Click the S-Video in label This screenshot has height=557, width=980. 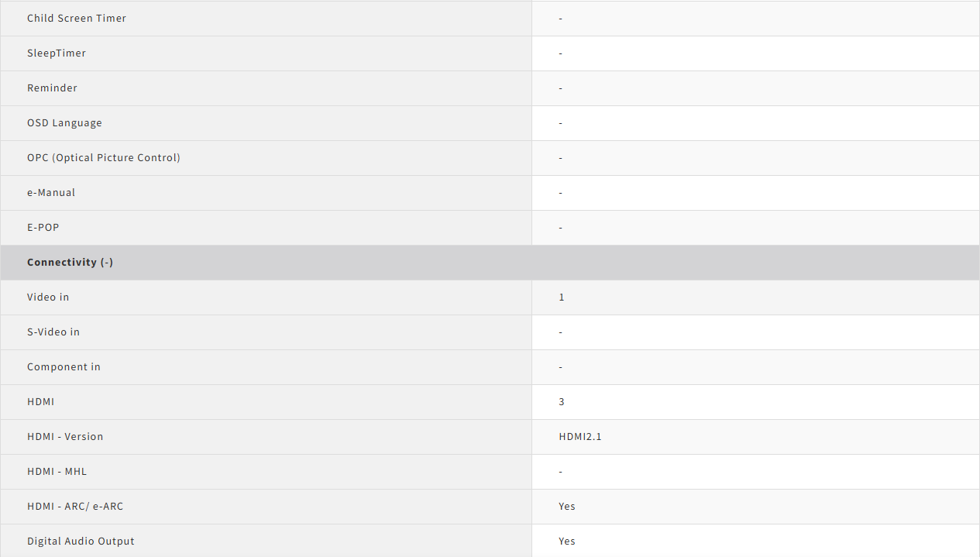click(x=53, y=332)
